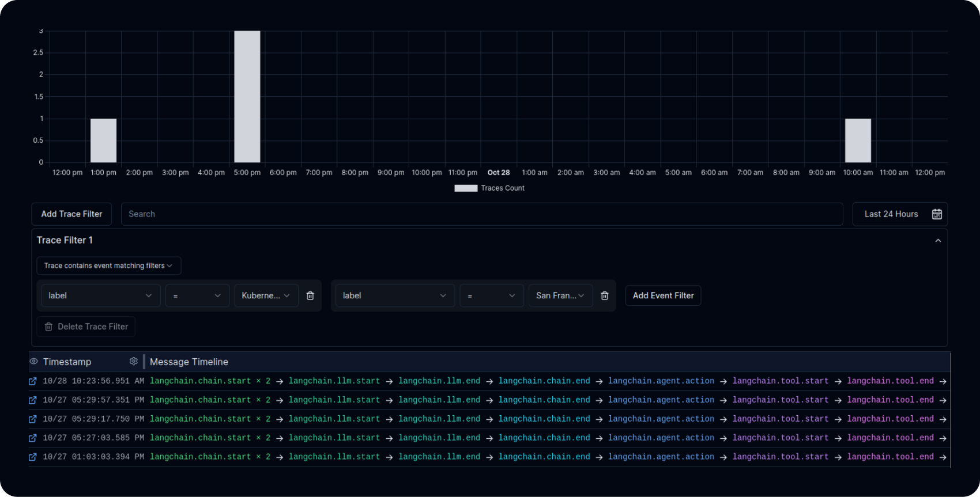Image resolution: width=980 pixels, height=497 pixels.
Task: Toggle the Traces Count legend swatch
Action: [x=466, y=188]
